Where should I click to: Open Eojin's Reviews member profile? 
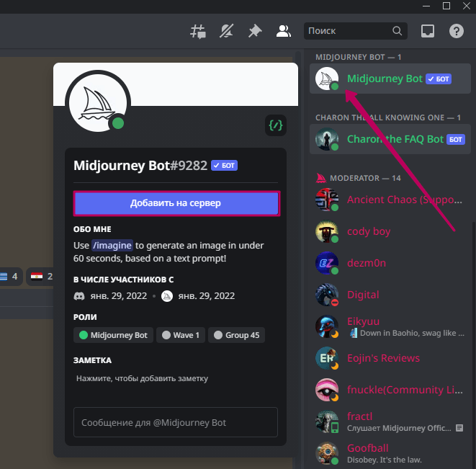(x=390, y=358)
